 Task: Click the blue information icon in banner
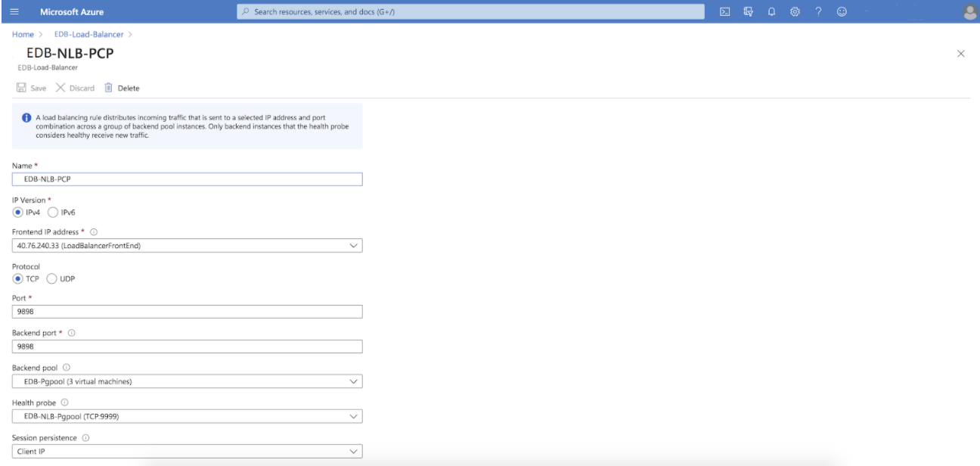26,118
